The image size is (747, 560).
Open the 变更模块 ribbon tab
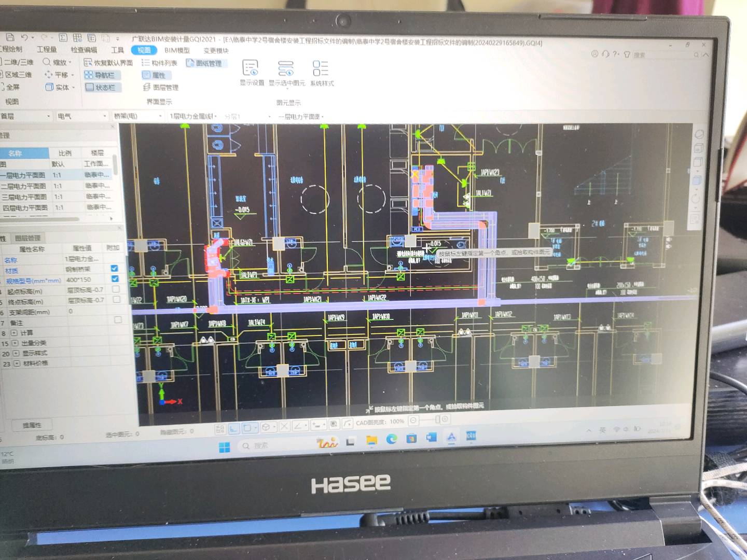pyautogui.click(x=216, y=51)
